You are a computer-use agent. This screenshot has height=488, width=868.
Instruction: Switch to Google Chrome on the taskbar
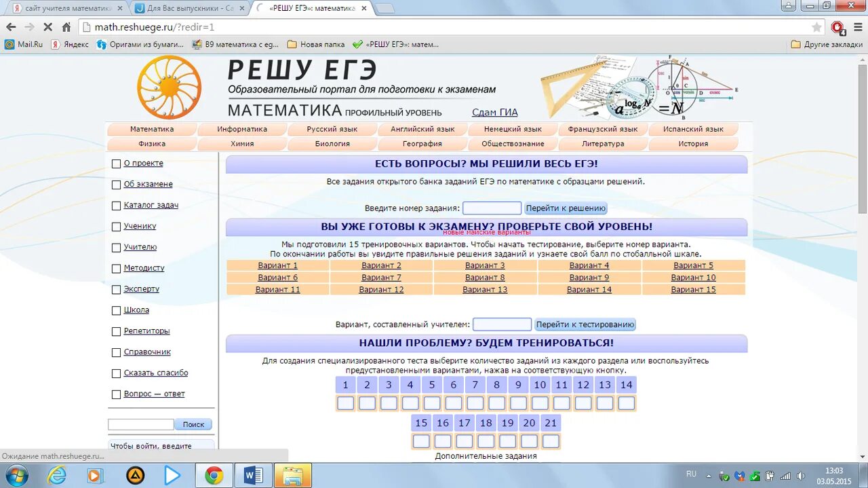click(x=214, y=475)
